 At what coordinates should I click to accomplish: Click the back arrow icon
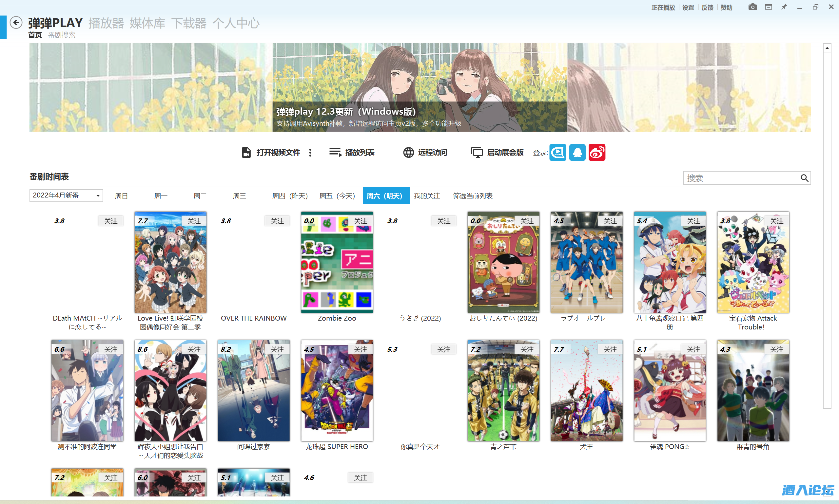click(x=16, y=23)
